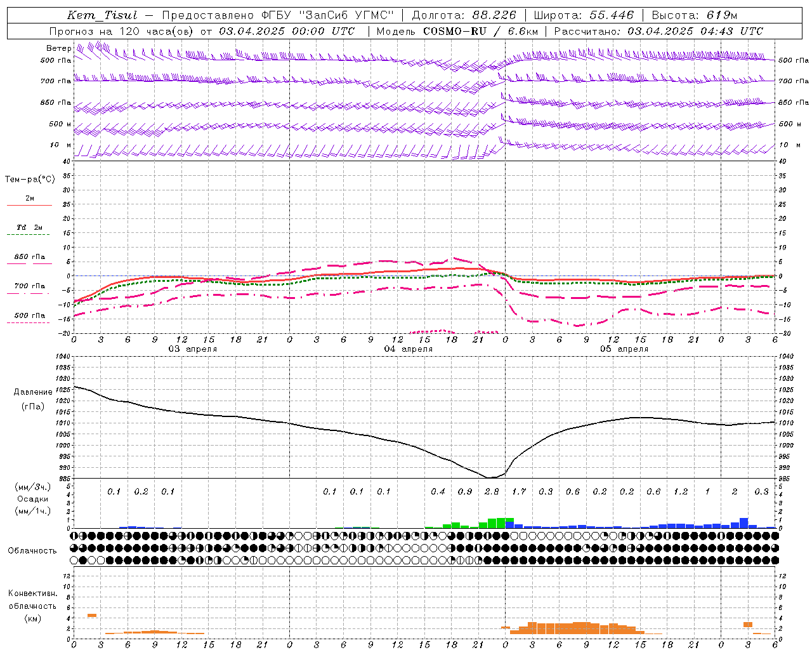Select the (мм/3ч.) precipitation unit label
Screen dimensions: 812x650
point(33,487)
